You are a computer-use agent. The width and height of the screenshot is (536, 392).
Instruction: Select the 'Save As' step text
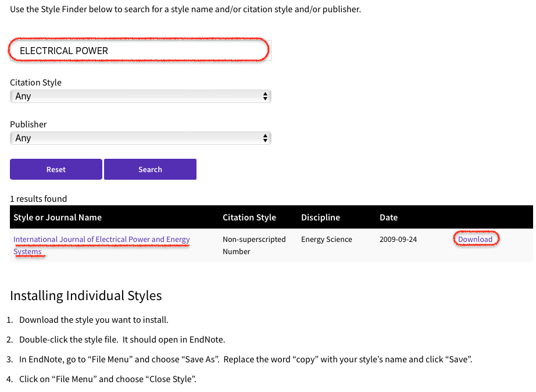click(246, 359)
